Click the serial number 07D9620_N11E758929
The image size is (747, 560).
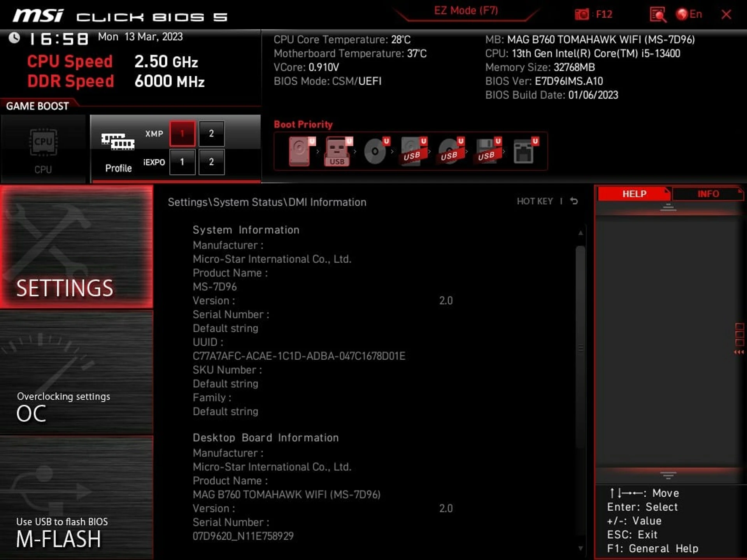click(x=243, y=536)
